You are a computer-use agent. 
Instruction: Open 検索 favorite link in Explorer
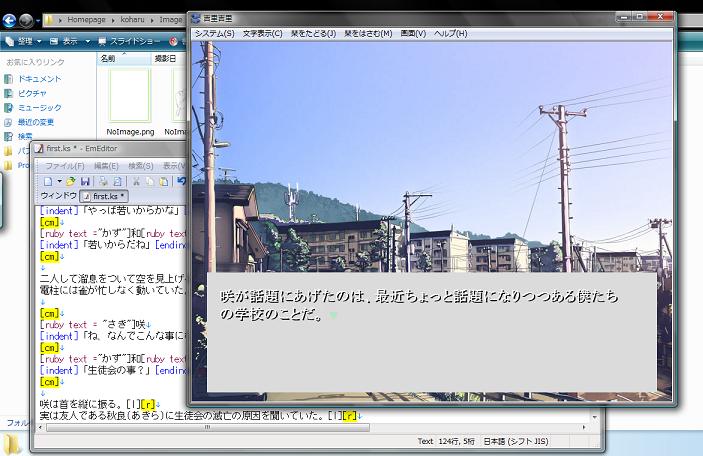pos(25,136)
